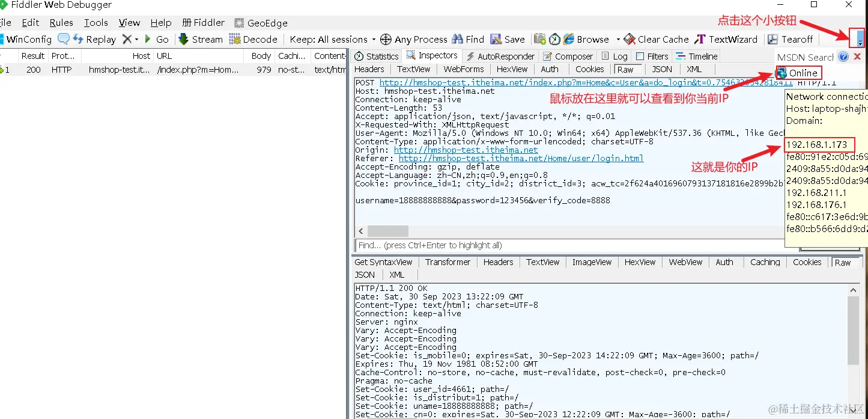Switch to the Composer tab
868x419 pixels.
(x=568, y=56)
